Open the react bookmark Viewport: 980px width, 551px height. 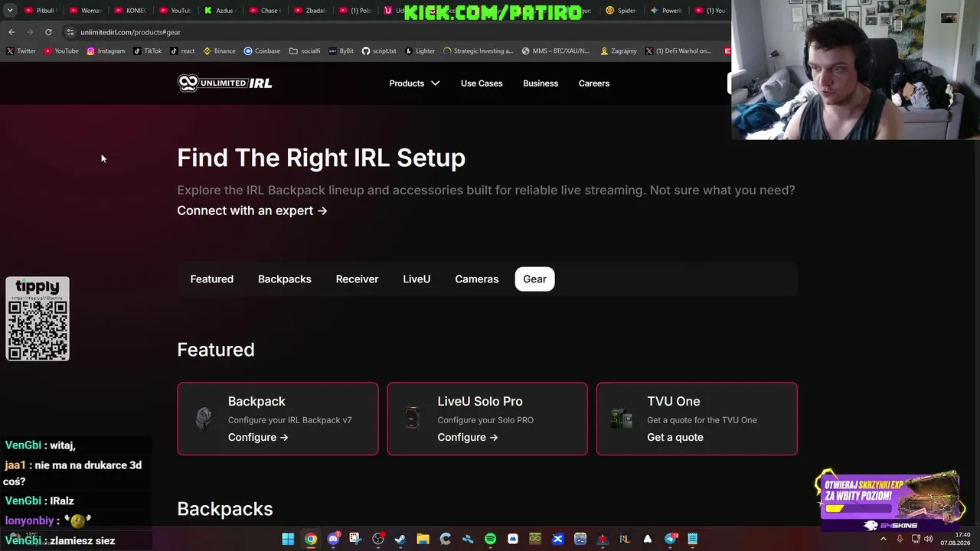tap(182, 51)
